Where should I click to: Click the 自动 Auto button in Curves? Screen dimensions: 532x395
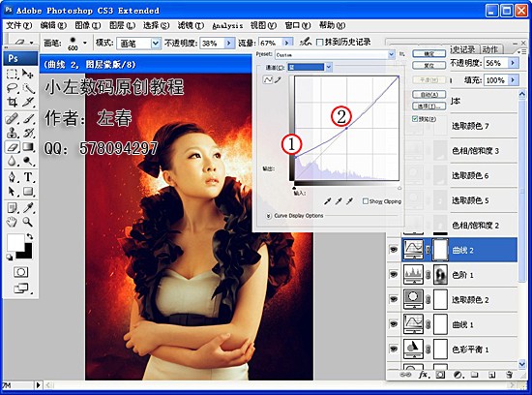pyautogui.click(x=429, y=95)
